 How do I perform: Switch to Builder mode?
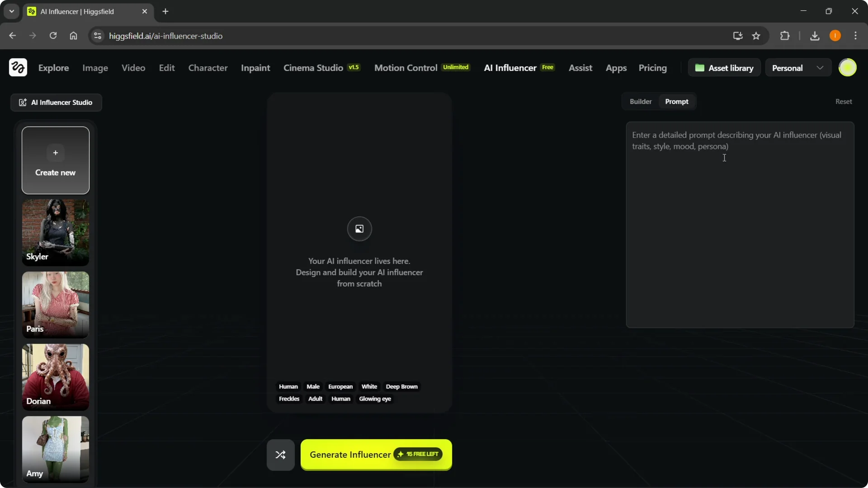pyautogui.click(x=641, y=101)
